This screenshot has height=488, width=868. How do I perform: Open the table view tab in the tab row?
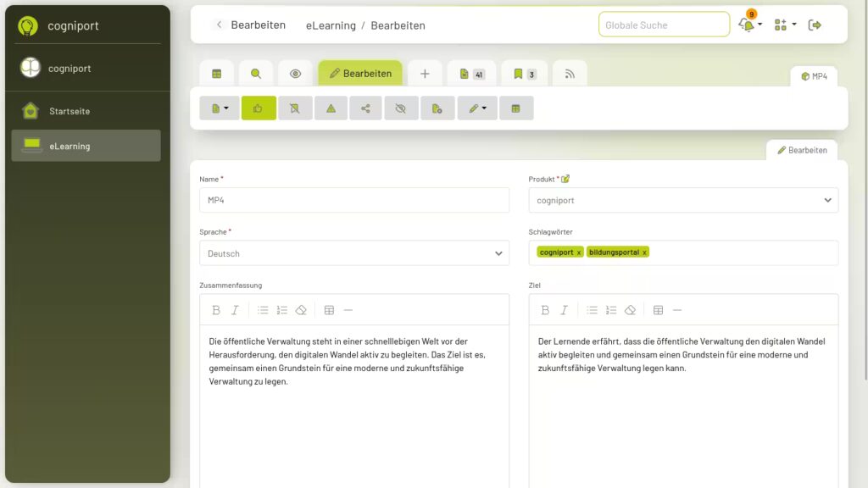coord(216,74)
